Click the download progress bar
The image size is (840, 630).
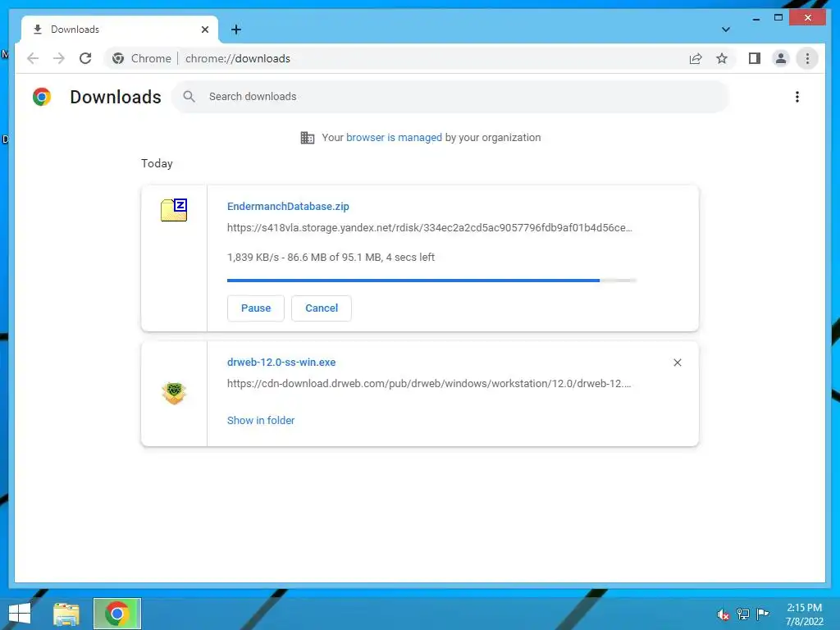pyautogui.click(x=431, y=281)
